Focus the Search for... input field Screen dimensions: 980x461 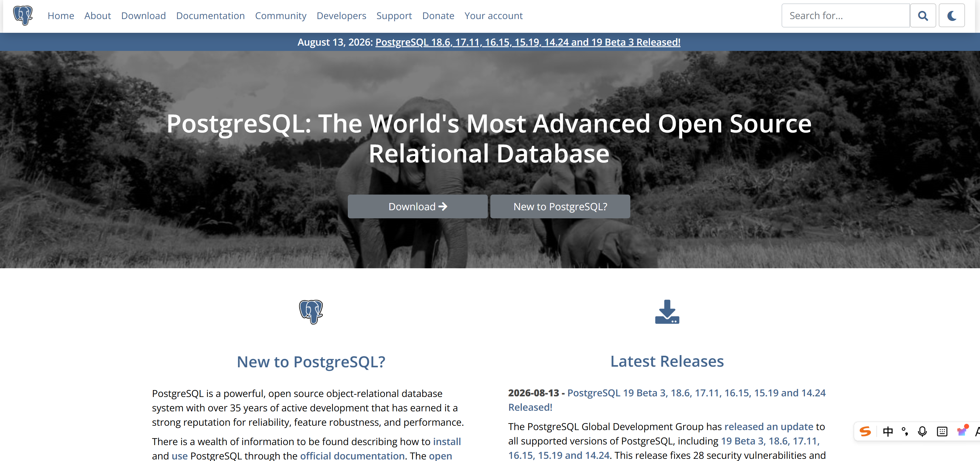coord(845,16)
